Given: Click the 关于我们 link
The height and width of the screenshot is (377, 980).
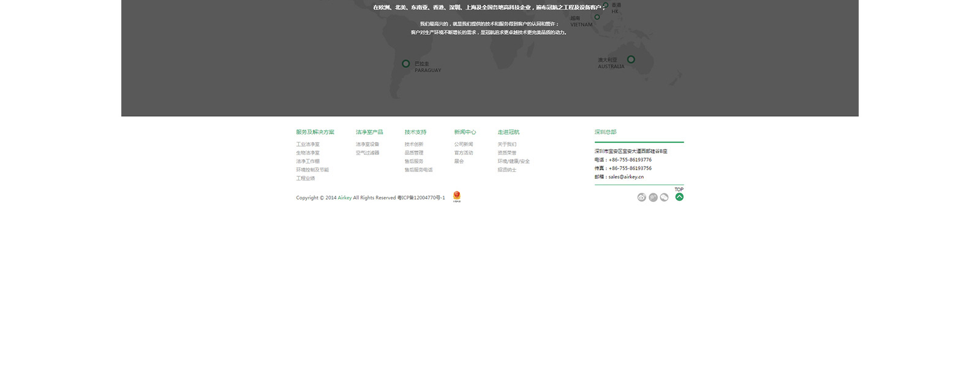Looking at the screenshot, I should point(507,144).
